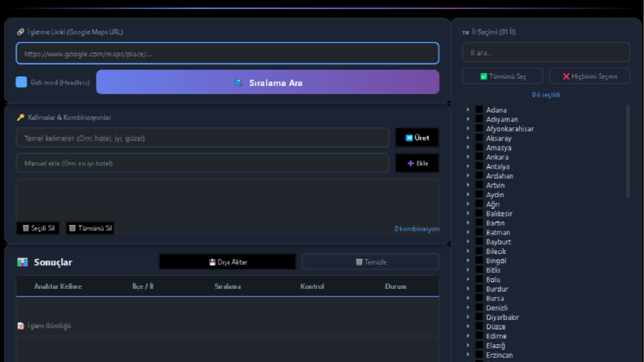Expand the Bilecik tree node arrow

tap(468, 251)
